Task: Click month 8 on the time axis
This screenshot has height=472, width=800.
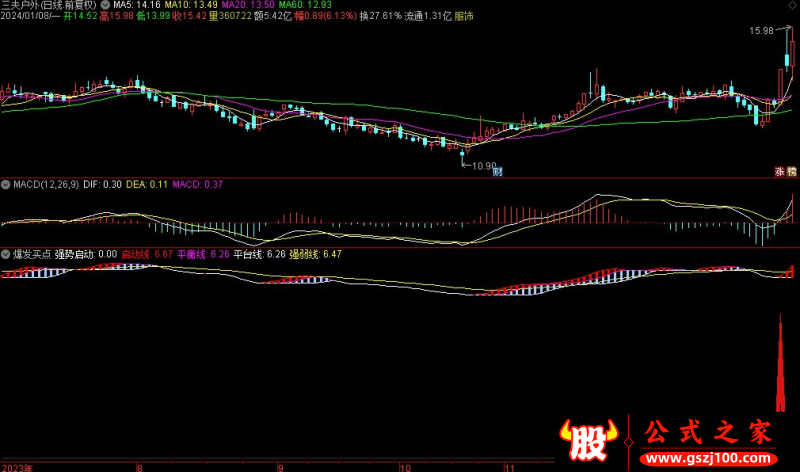Action: (139, 468)
